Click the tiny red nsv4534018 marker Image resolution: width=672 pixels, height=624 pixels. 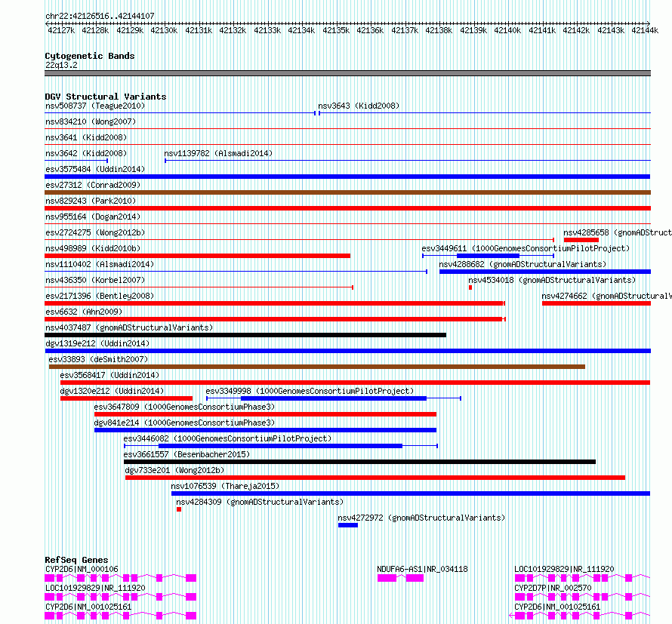pos(470,287)
